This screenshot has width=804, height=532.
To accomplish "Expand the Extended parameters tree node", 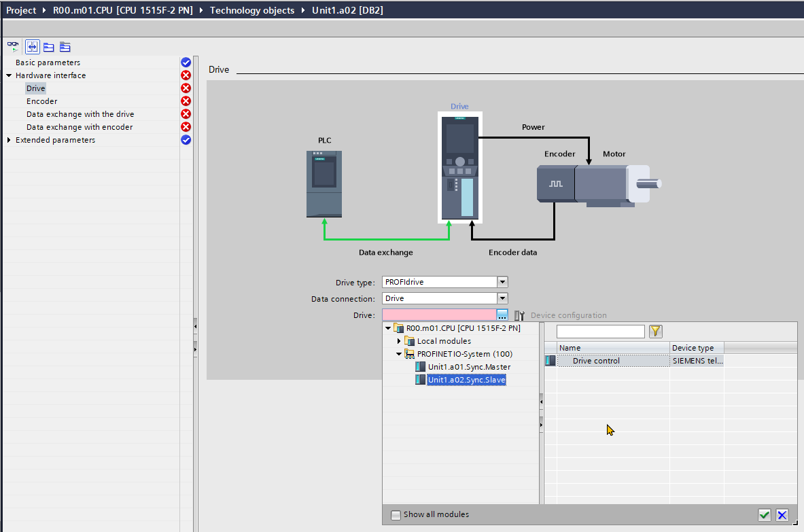I will pyautogui.click(x=9, y=140).
